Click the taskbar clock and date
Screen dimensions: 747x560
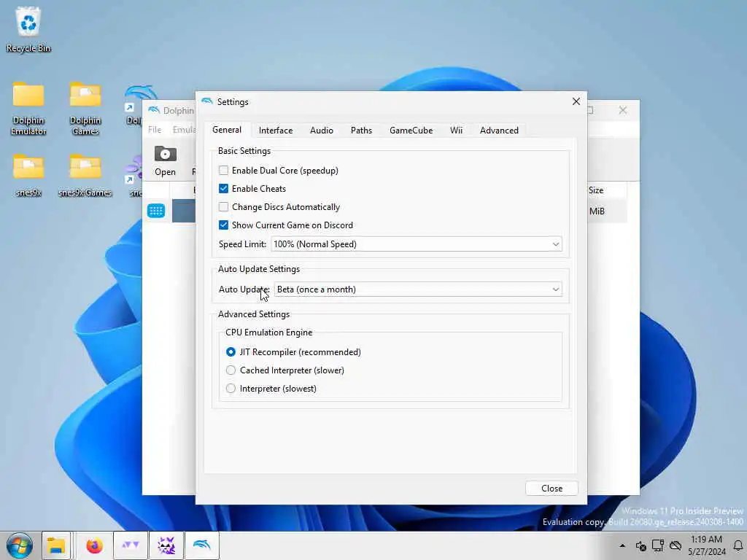click(706, 545)
